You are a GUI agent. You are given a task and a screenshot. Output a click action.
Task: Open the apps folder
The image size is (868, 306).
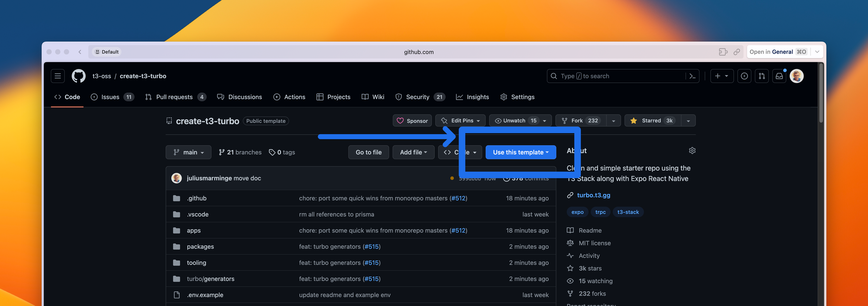point(194,231)
